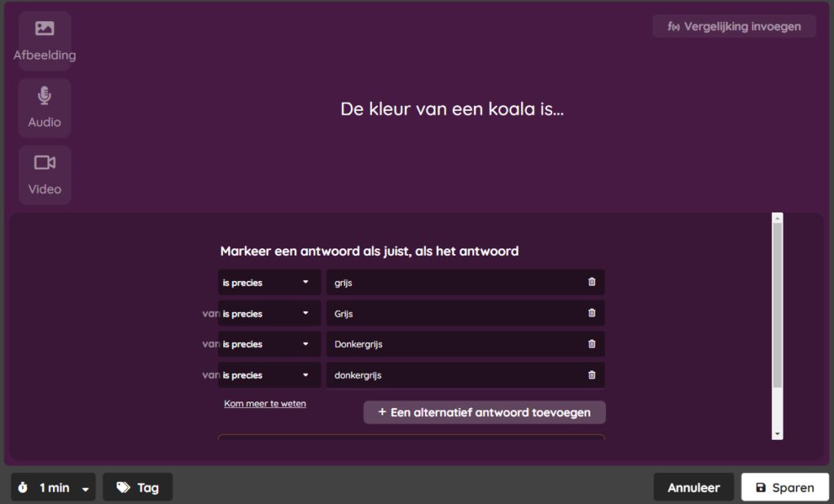Open 'is precies' dropdown for grijs row

269,283
